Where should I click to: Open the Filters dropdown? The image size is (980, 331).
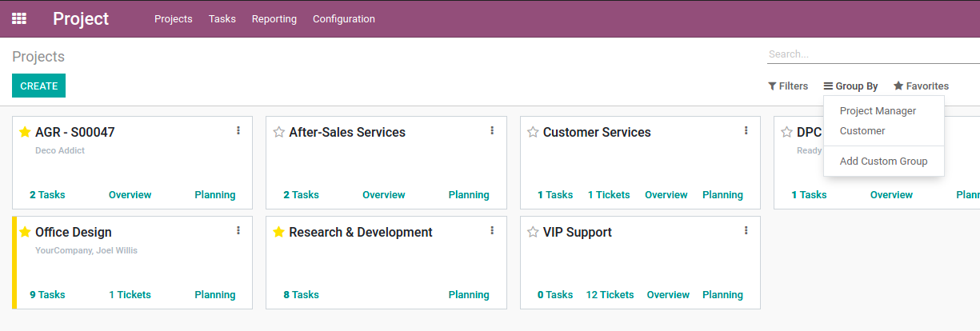pos(788,86)
